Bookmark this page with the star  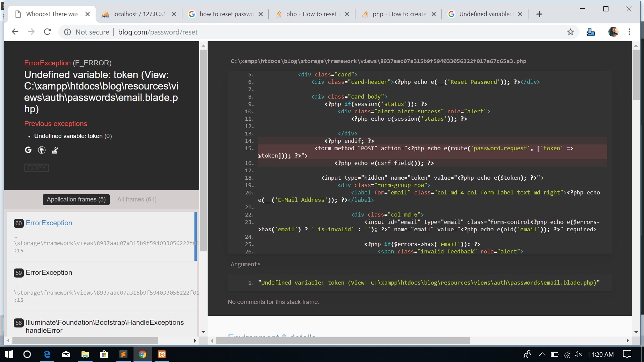[571, 32]
